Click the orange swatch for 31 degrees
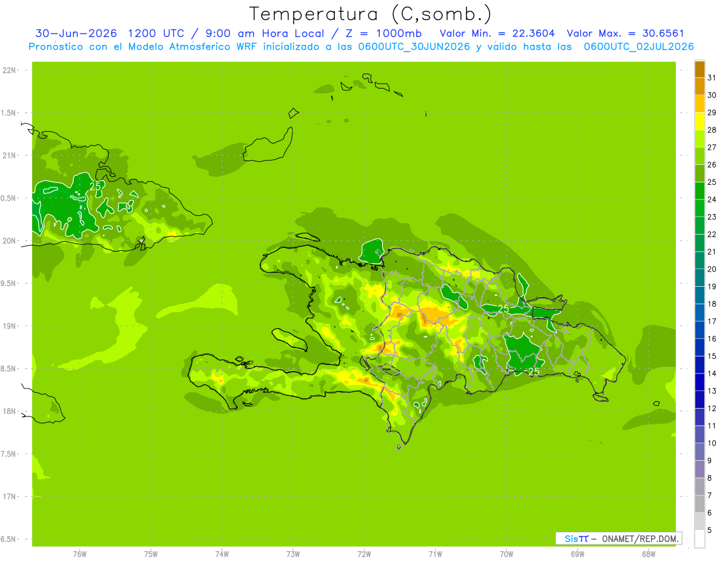 699,70
